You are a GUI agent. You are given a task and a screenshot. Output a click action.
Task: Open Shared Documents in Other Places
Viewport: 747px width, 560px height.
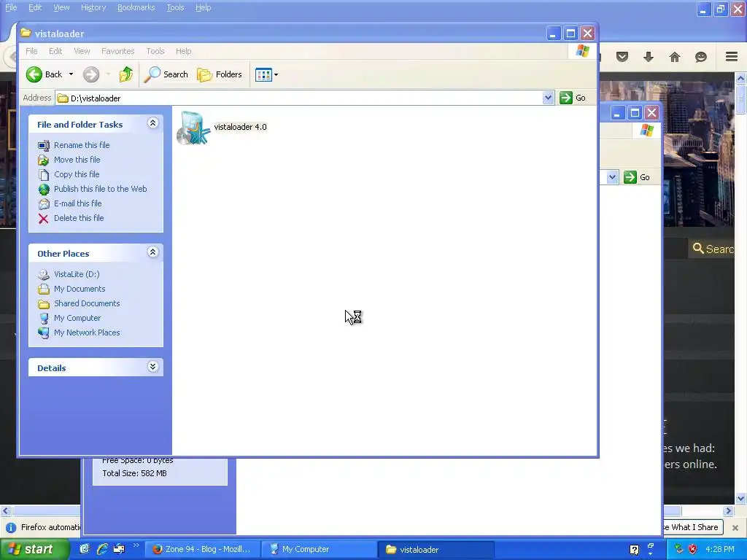coord(87,303)
